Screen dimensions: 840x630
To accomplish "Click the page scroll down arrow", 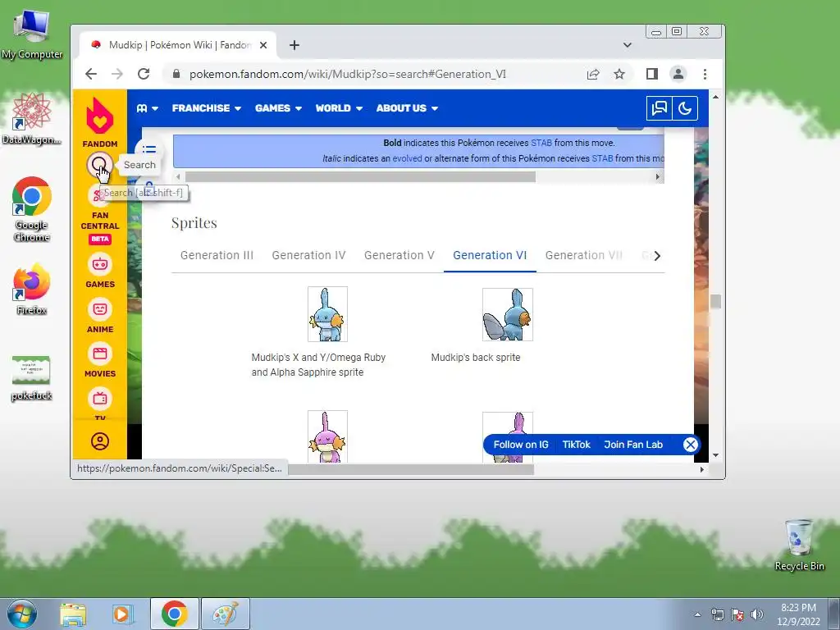I will (715, 455).
